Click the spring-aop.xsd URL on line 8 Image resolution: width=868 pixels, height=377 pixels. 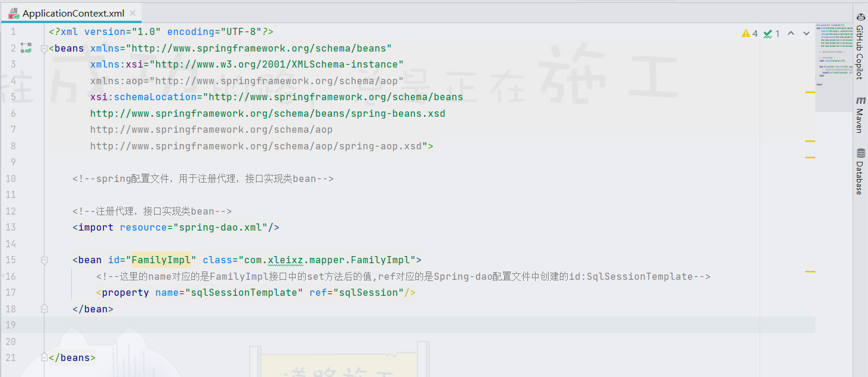click(256, 146)
